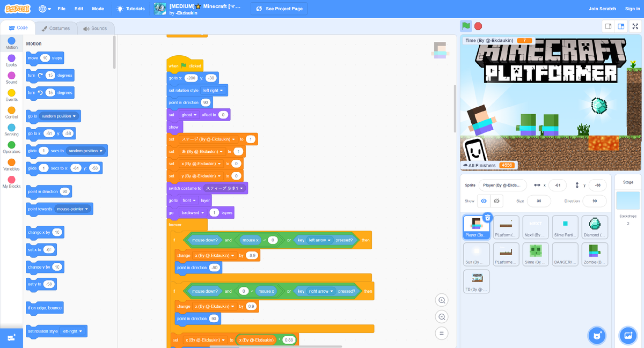Select the Diamond sprite thumbnail
Screen dimensions: 644x348
[595, 227]
